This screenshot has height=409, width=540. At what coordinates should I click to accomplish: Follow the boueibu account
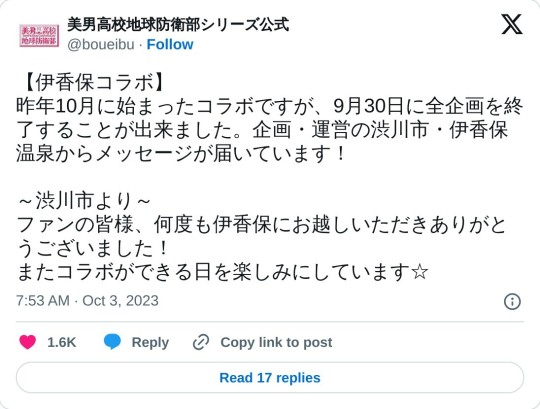(x=170, y=44)
